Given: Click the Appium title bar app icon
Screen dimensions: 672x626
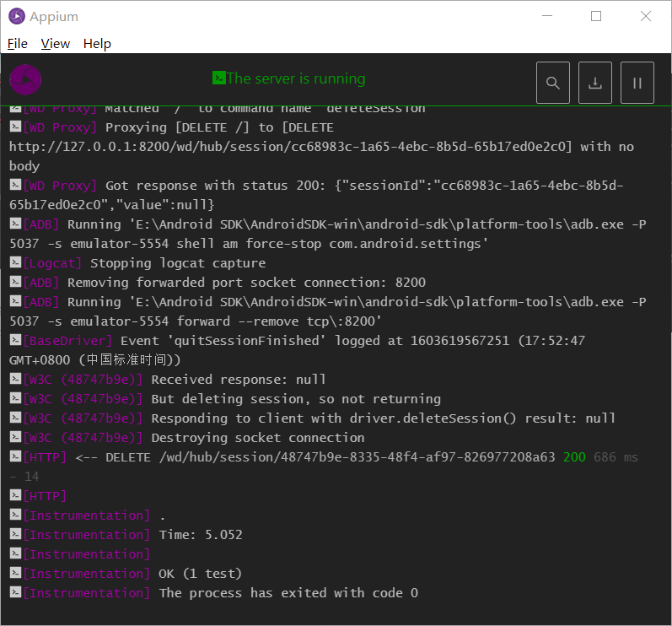Looking at the screenshot, I should click(x=17, y=16).
